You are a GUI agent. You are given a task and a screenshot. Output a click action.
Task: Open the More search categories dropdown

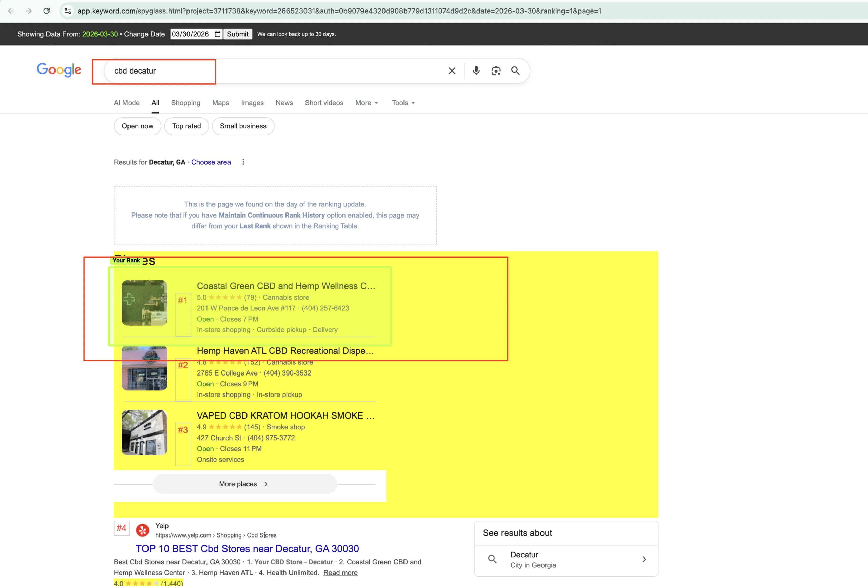click(x=366, y=103)
